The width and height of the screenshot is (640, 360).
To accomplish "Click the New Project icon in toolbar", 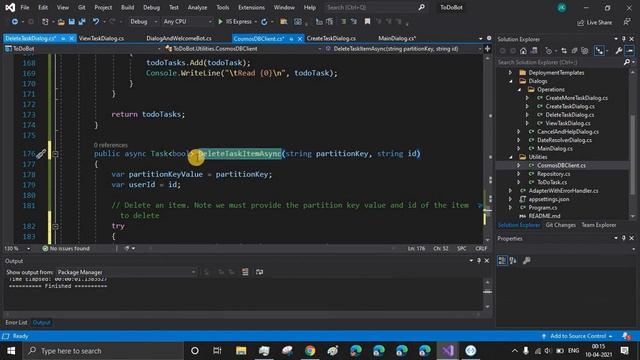I will [x=45, y=22].
